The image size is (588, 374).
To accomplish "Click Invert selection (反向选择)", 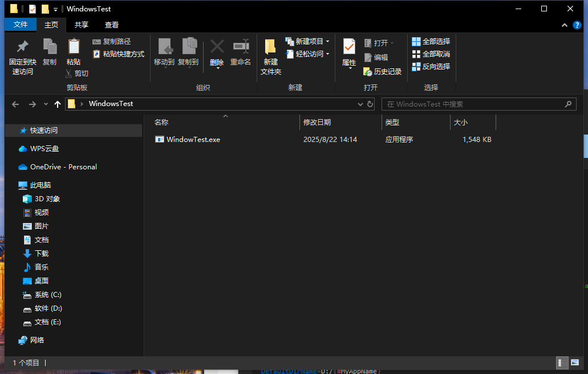I will [x=431, y=67].
